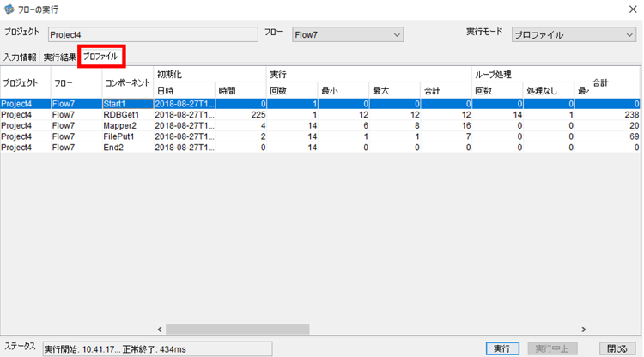Close the フローの実行 window
The height and width of the screenshot is (357, 644).
coord(633,9)
